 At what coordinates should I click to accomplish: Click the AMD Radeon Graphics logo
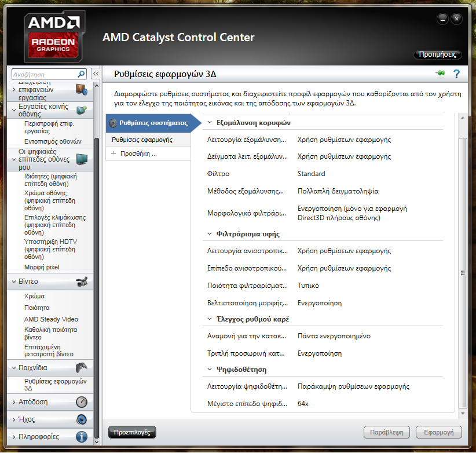pyautogui.click(x=54, y=36)
